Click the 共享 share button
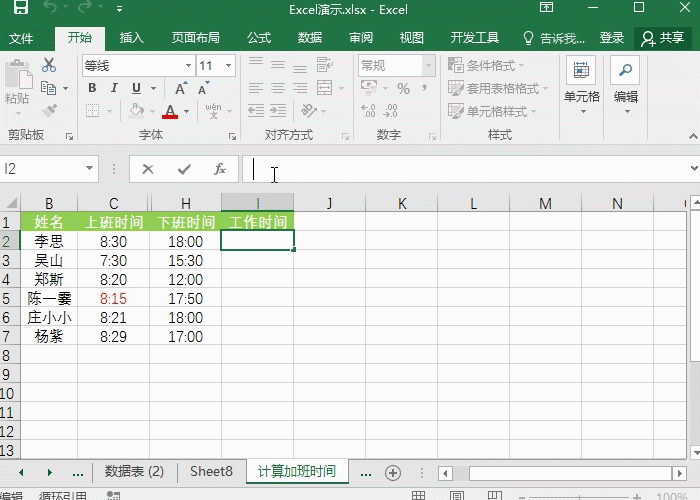This screenshot has width=700, height=500. click(x=663, y=38)
